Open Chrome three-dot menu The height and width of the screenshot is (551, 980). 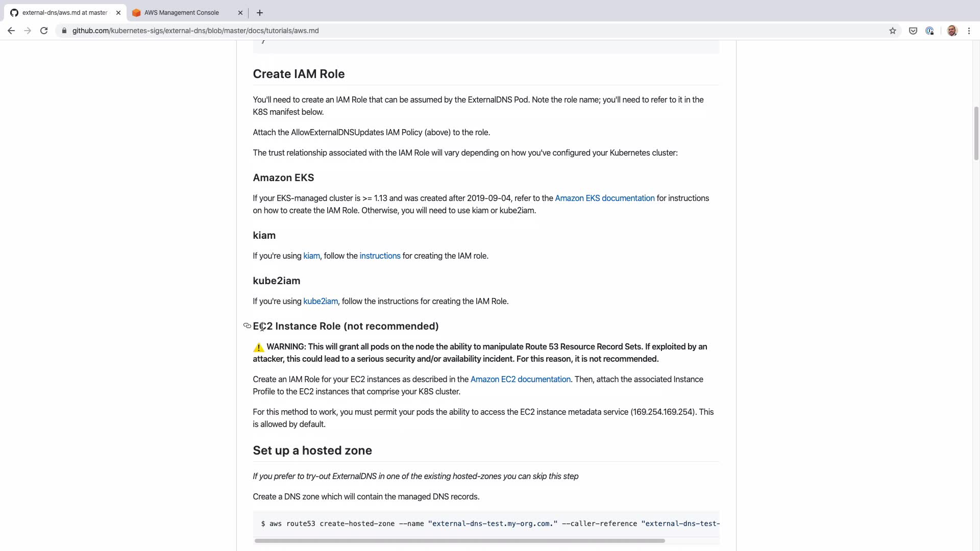(x=969, y=31)
